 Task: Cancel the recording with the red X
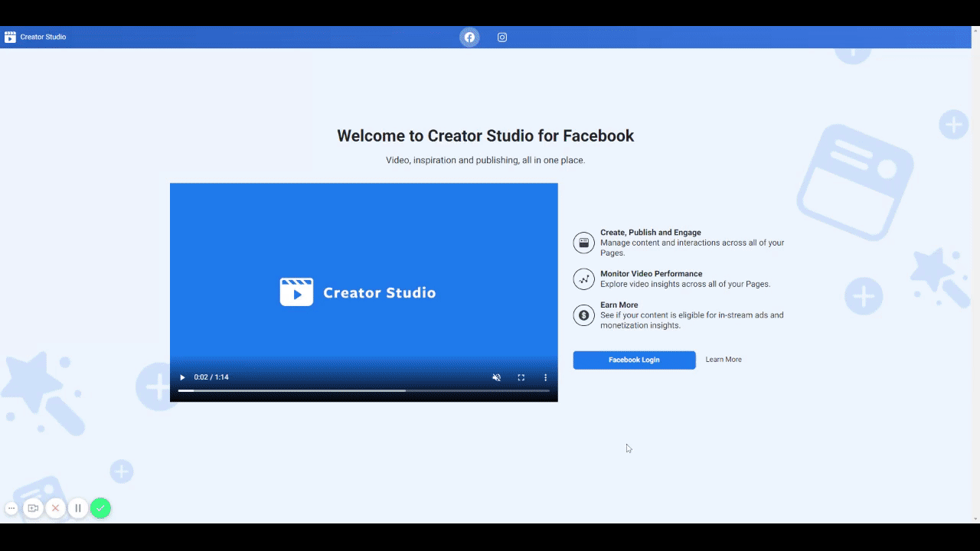[55, 508]
